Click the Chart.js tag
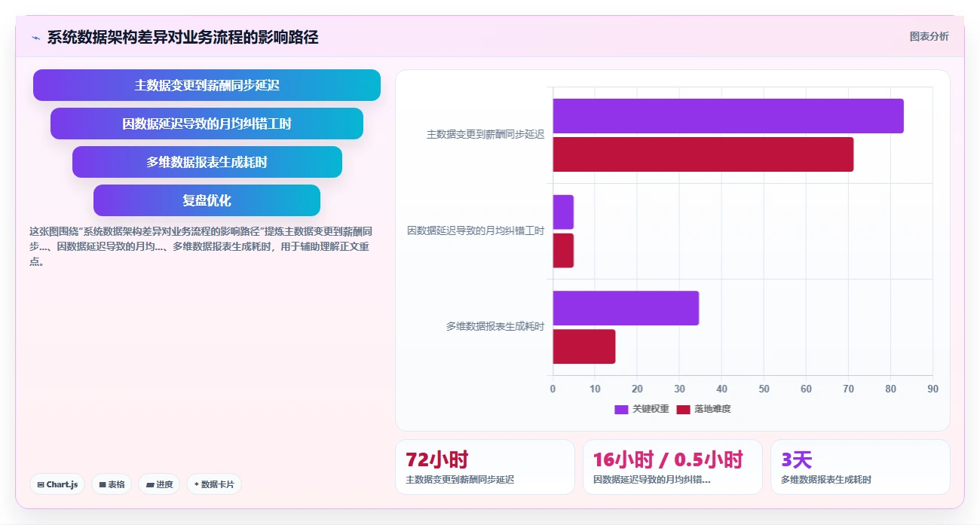 57,484
